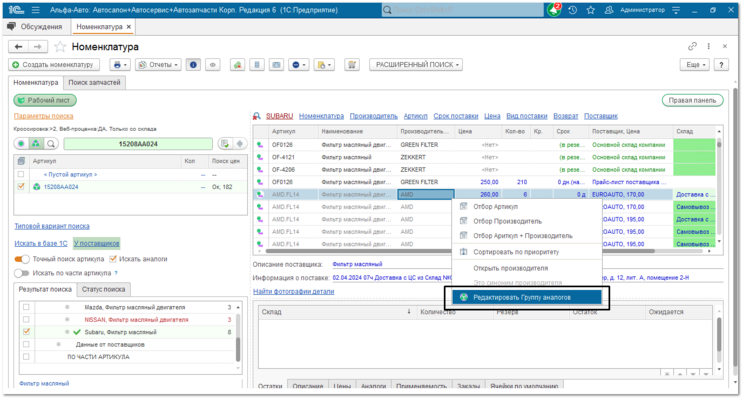
Task: Open the vertical dots form menu
Action: click(x=708, y=46)
